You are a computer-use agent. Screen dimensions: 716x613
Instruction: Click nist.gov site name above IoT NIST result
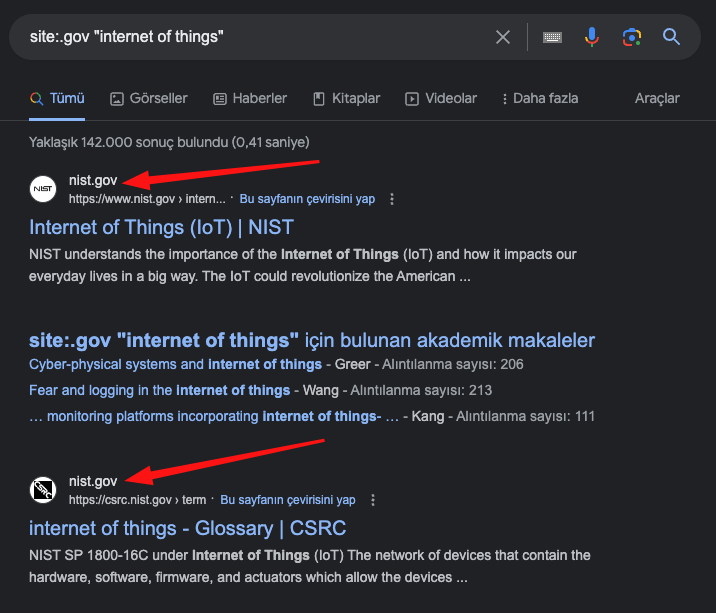click(x=93, y=180)
